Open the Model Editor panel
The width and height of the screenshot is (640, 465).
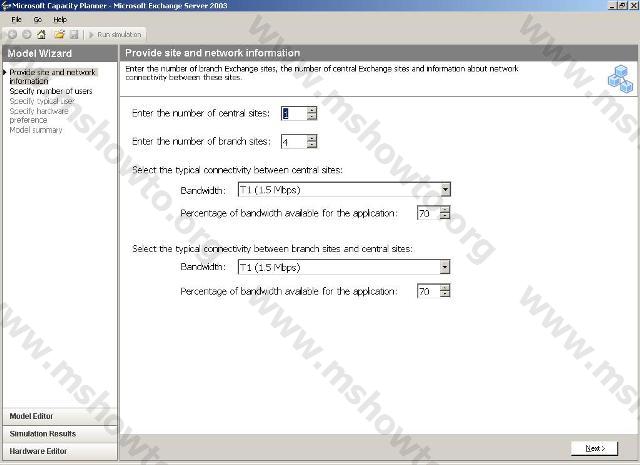[x=60, y=416]
